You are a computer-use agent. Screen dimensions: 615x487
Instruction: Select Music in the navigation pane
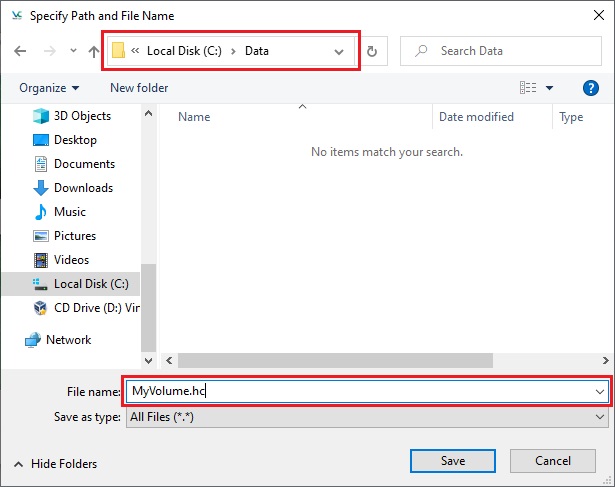(x=69, y=212)
